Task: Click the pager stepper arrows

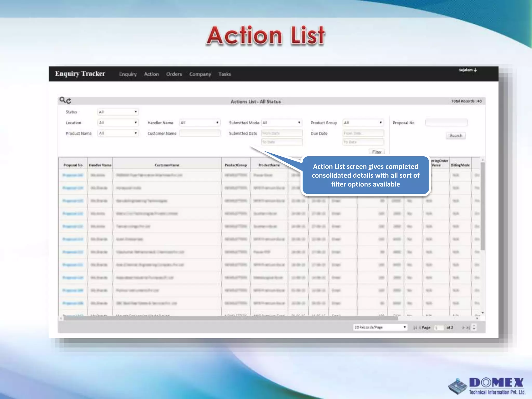Action: (474, 327)
